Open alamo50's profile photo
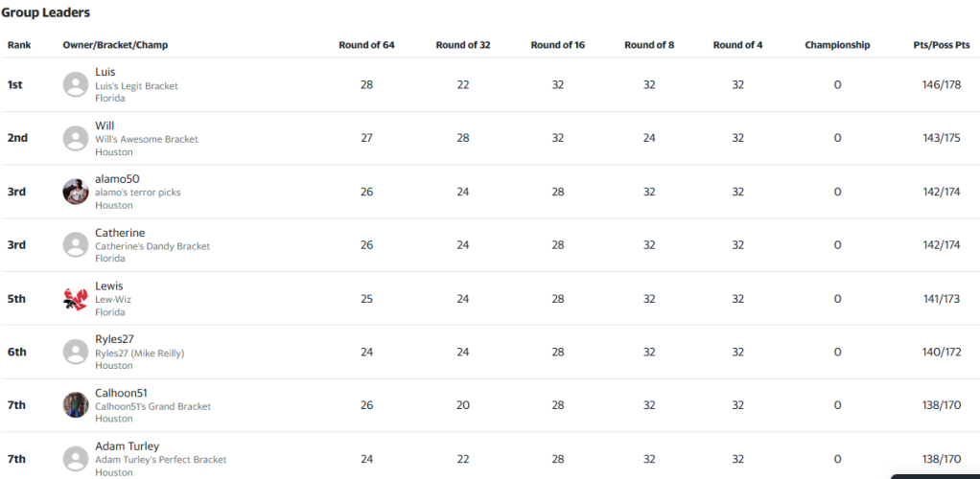This screenshot has width=980, height=479. [x=76, y=192]
